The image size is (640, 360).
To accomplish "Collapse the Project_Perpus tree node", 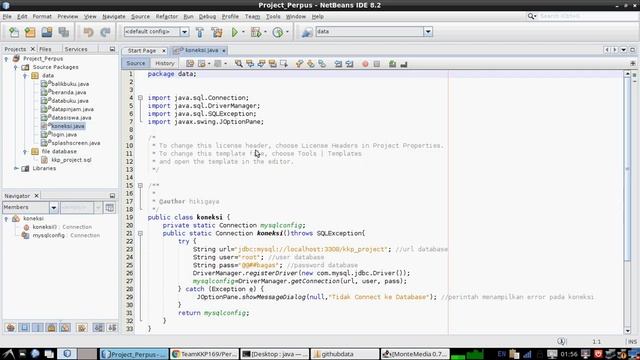I will (7, 59).
